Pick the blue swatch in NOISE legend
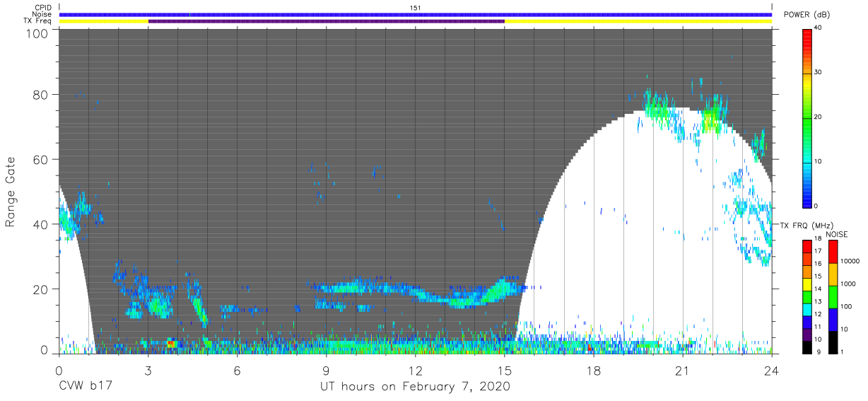 833,319
